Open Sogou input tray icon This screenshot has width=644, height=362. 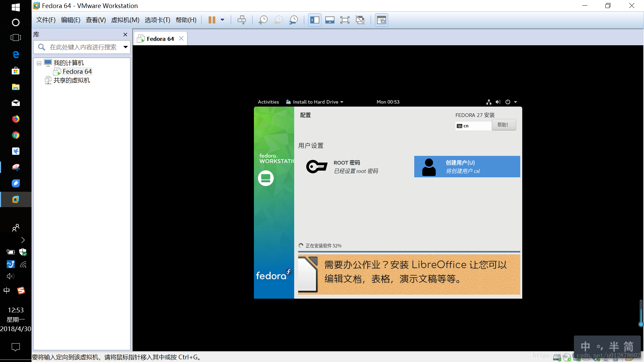[x=21, y=291]
